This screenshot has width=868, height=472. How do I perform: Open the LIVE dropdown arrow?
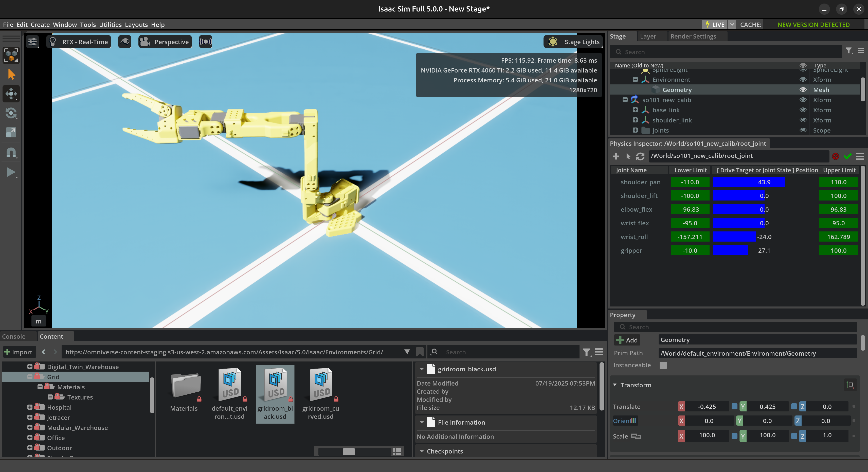pos(732,25)
